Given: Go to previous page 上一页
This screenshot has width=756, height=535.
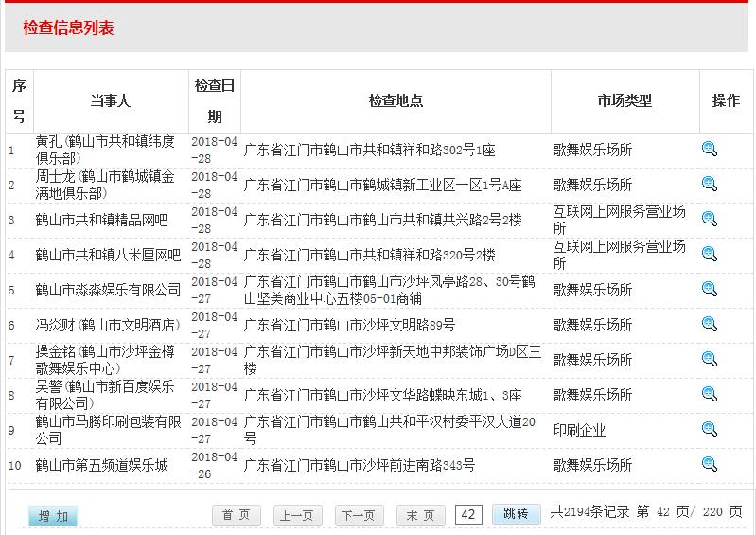Looking at the screenshot, I should (x=297, y=515).
